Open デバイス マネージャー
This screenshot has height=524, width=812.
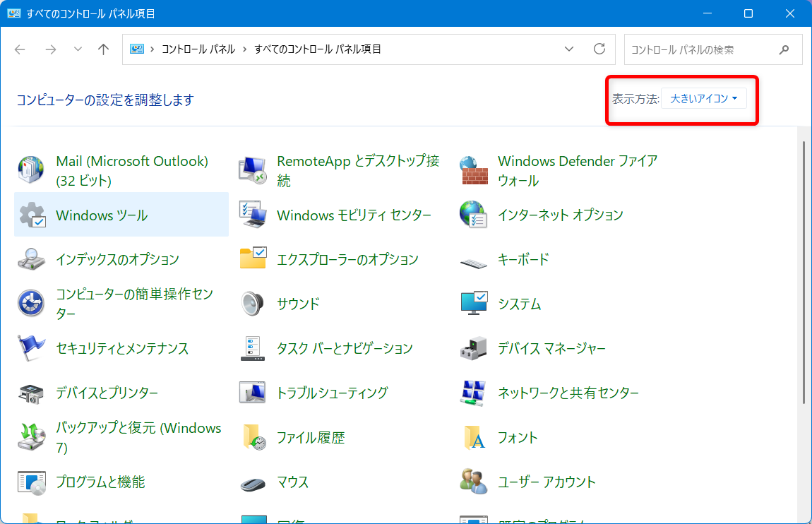click(x=553, y=348)
